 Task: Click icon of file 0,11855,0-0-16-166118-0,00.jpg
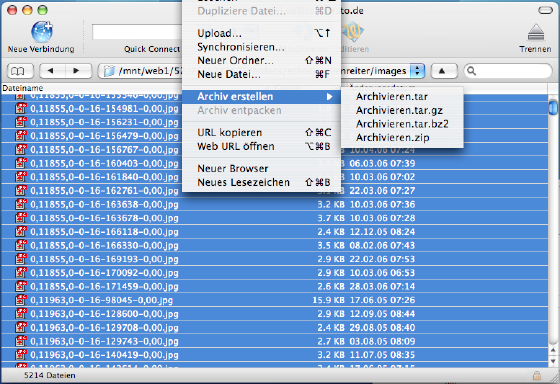pyautogui.click(x=21, y=231)
